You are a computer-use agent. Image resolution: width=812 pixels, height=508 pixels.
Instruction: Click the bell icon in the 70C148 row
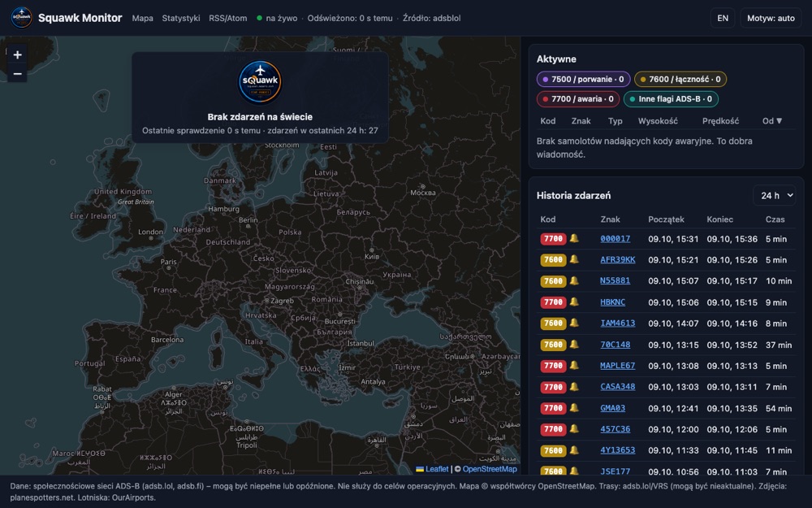pos(574,344)
